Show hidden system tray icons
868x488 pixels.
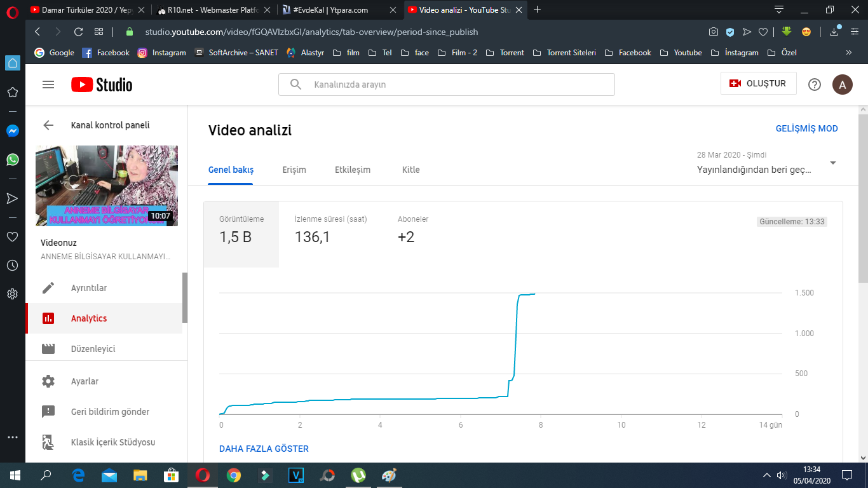tap(766, 475)
